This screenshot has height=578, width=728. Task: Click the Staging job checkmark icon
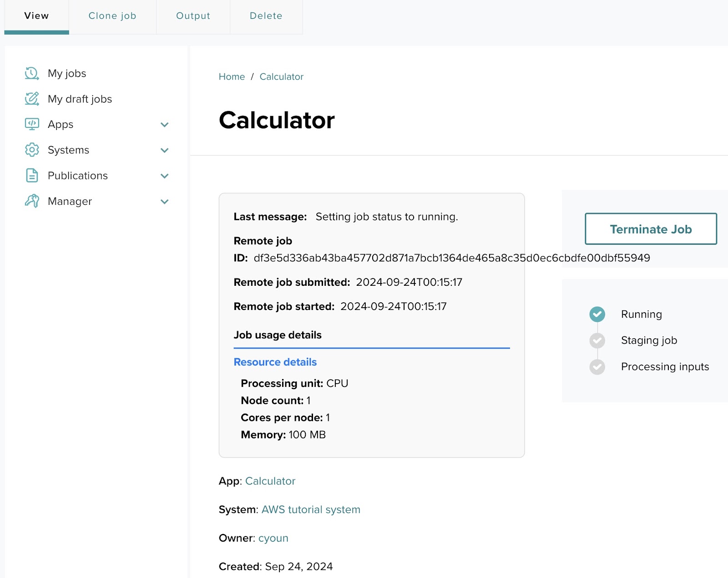coord(597,340)
